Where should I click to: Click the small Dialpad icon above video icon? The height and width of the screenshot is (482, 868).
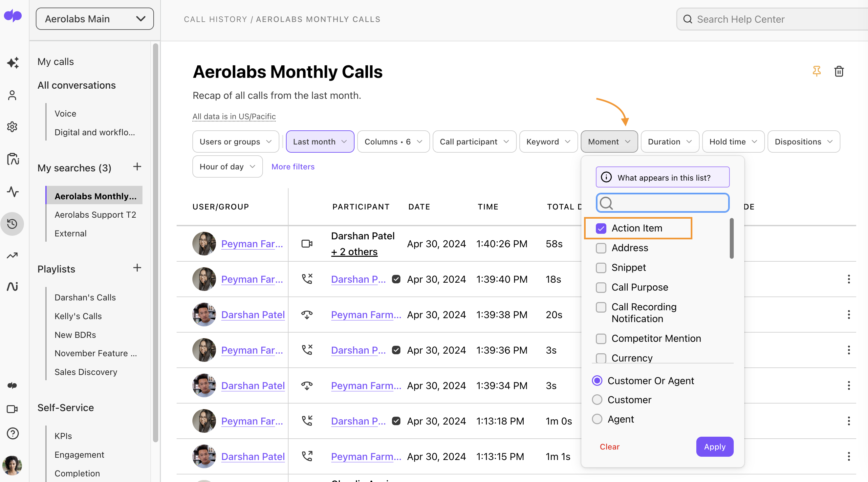pos(12,385)
